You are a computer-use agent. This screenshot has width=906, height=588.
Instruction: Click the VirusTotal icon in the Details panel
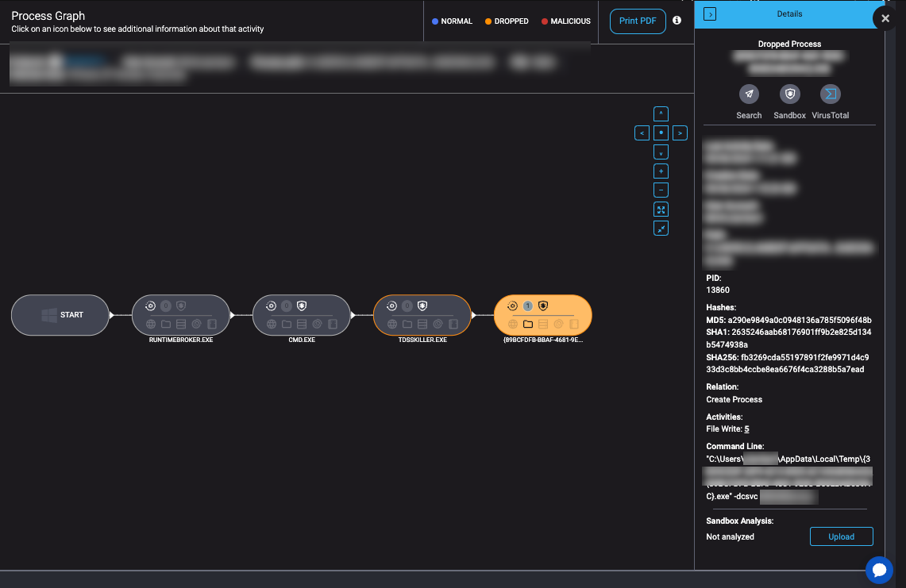(830, 94)
